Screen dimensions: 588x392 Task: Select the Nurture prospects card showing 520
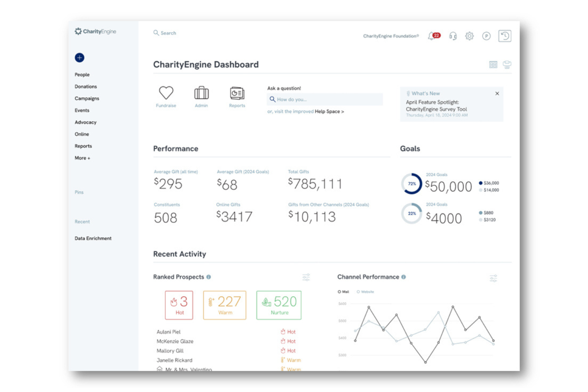click(279, 305)
